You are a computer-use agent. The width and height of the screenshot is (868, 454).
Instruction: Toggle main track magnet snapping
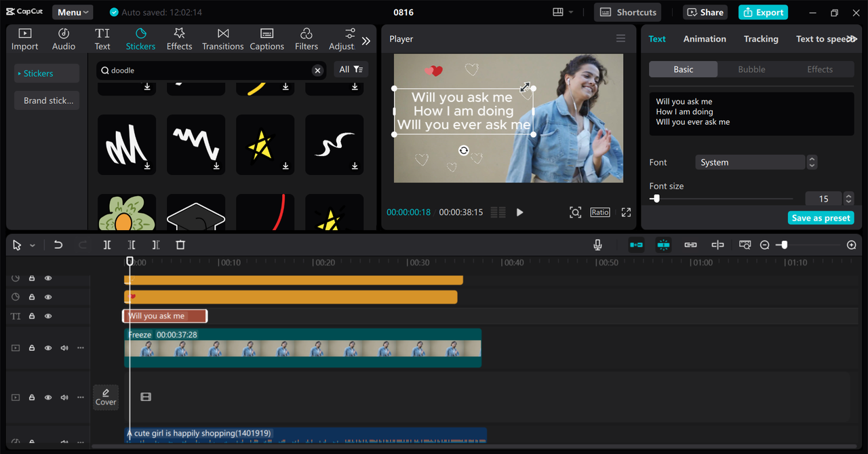click(636, 245)
